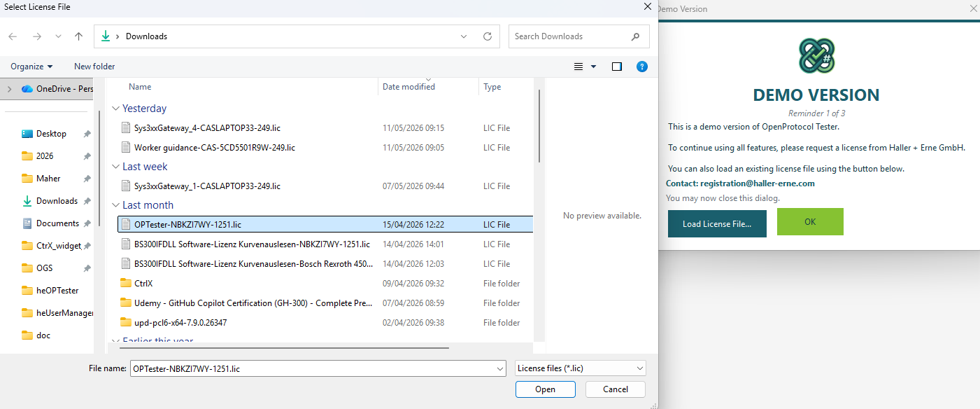
Task: Click the Open button
Action: (x=546, y=389)
